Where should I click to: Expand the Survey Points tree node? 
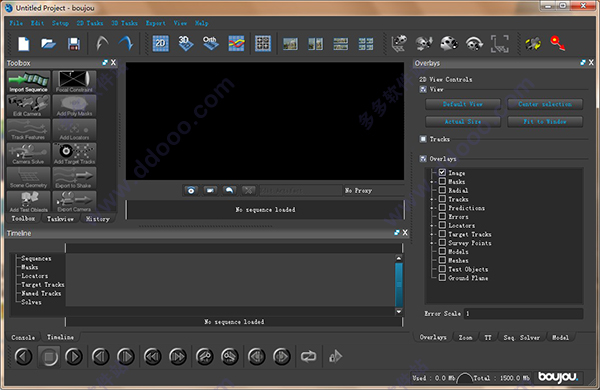coord(432,243)
